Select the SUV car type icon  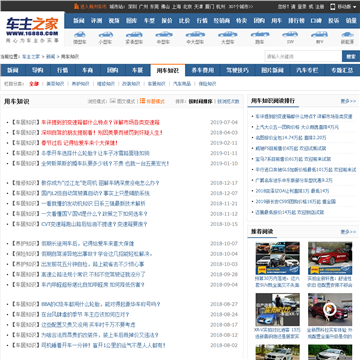[290, 37]
